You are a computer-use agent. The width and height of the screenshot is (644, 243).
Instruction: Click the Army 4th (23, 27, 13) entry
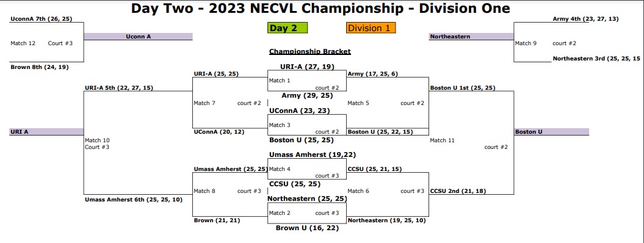[x=585, y=19]
